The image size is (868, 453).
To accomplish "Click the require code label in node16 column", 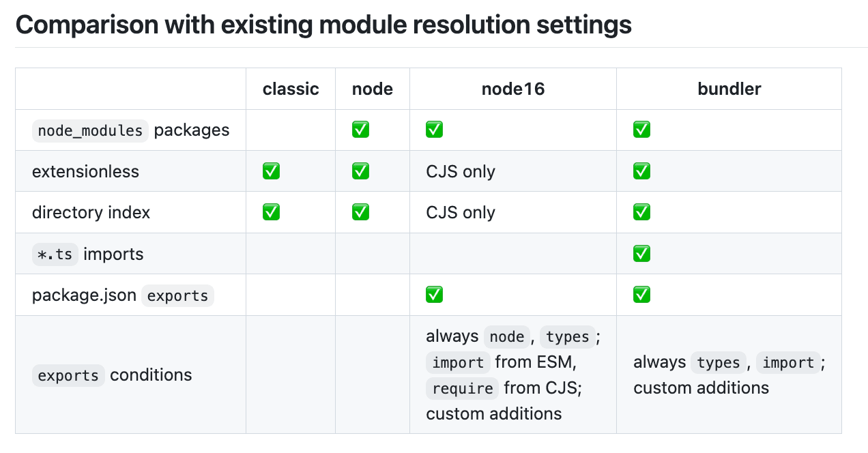I will click(462, 388).
